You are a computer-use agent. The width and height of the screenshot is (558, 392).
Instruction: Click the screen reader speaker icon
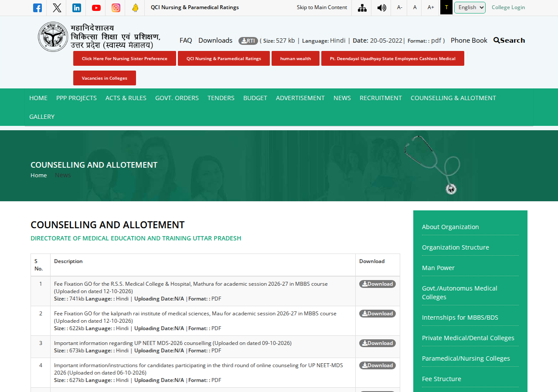[382, 7]
